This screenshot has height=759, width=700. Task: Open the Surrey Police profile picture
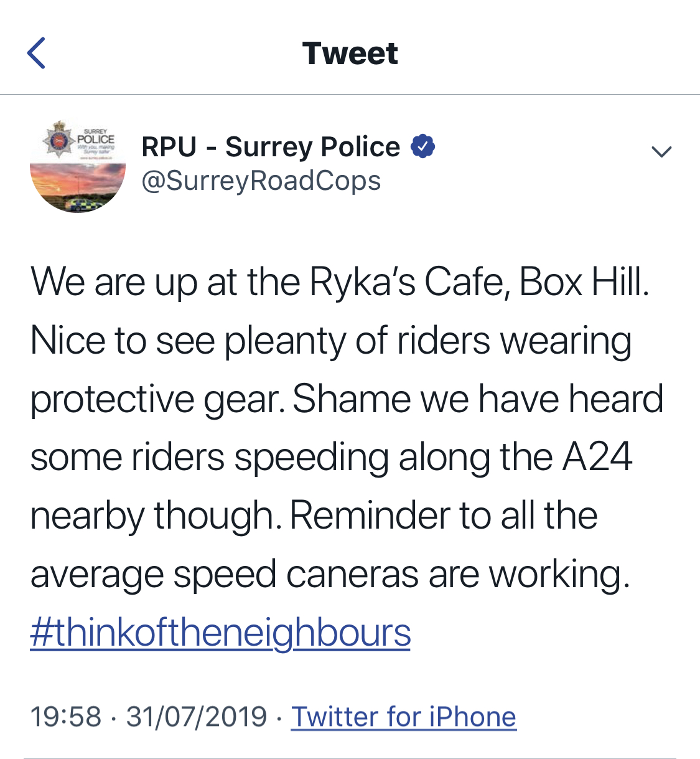pos(78,165)
